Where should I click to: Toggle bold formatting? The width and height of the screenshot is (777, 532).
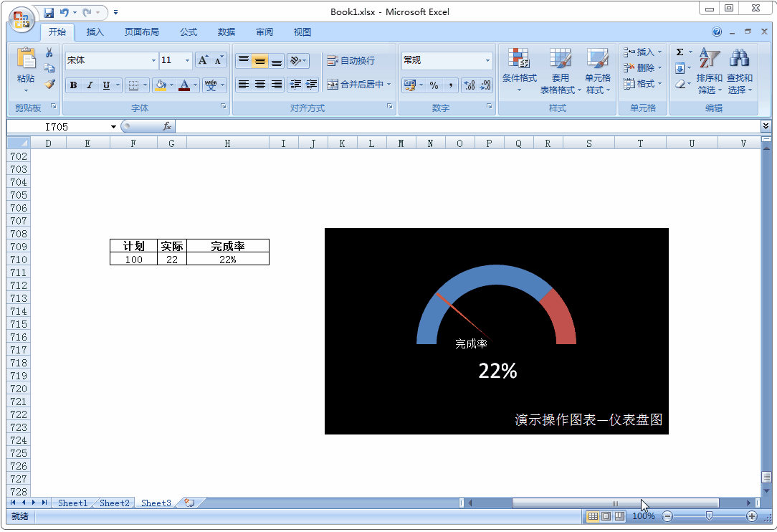coord(73,85)
